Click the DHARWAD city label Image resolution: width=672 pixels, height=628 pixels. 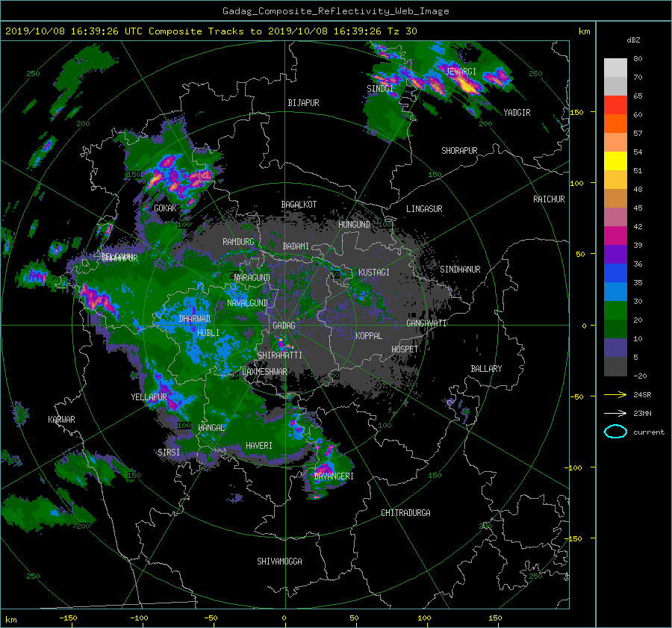195,319
